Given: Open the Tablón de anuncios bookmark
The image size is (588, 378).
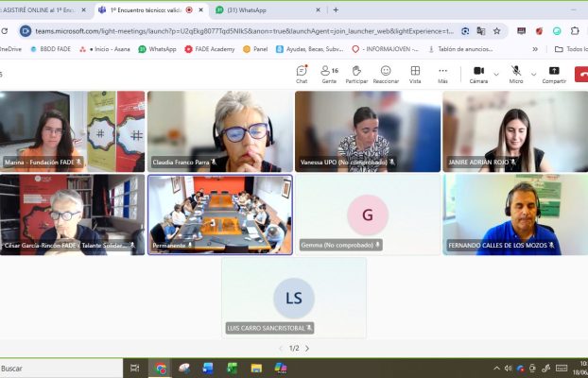Looking at the screenshot, I should pyautogui.click(x=460, y=49).
